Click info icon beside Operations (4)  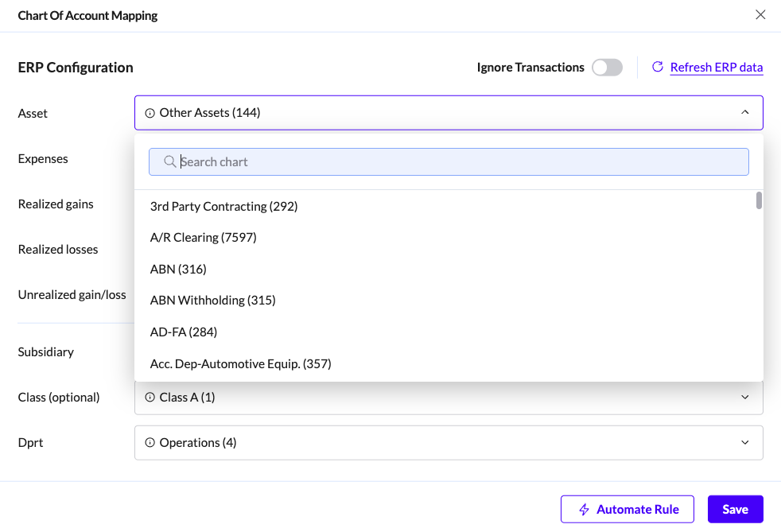150,442
